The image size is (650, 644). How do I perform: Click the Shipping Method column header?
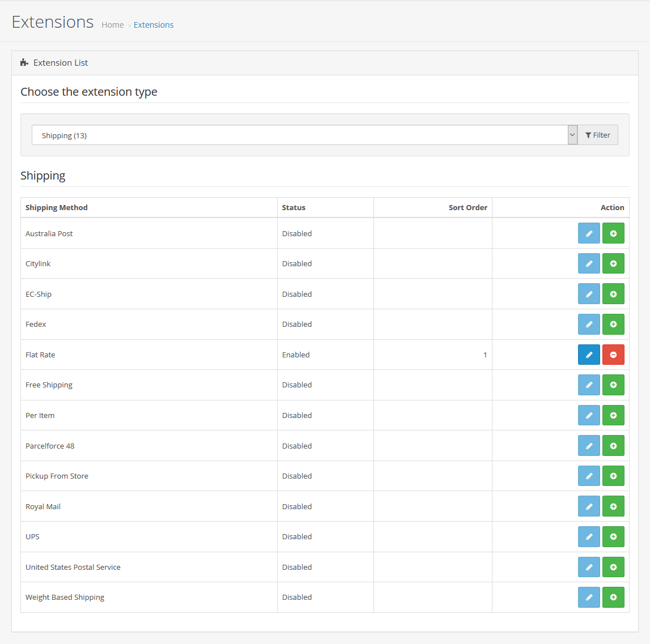pyautogui.click(x=56, y=207)
